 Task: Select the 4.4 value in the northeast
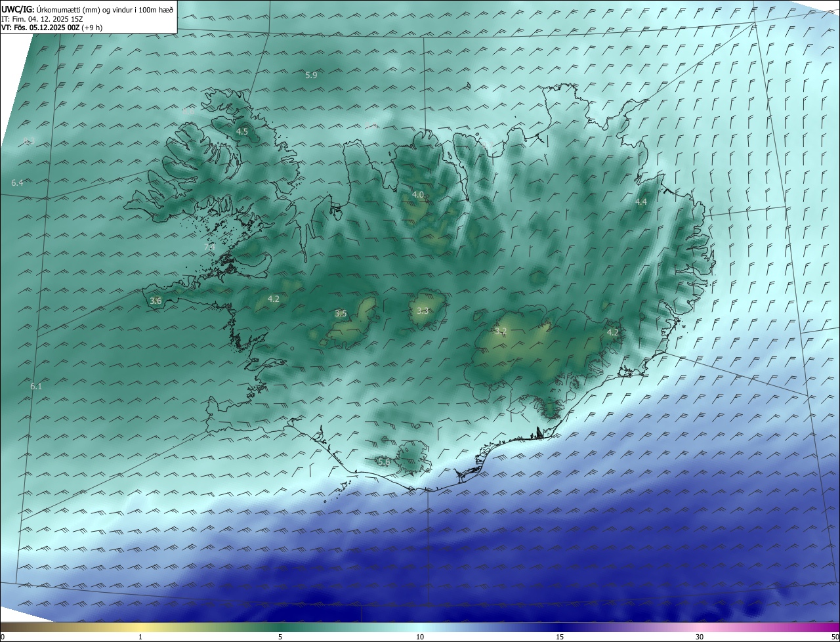coord(641,202)
